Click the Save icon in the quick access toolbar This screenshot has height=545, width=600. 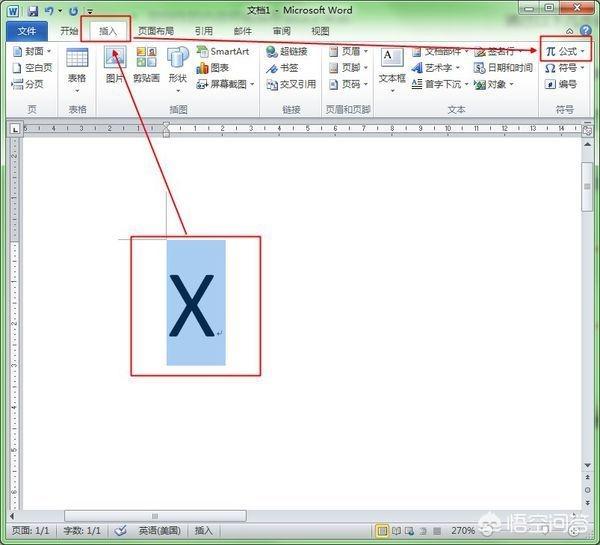[33, 11]
